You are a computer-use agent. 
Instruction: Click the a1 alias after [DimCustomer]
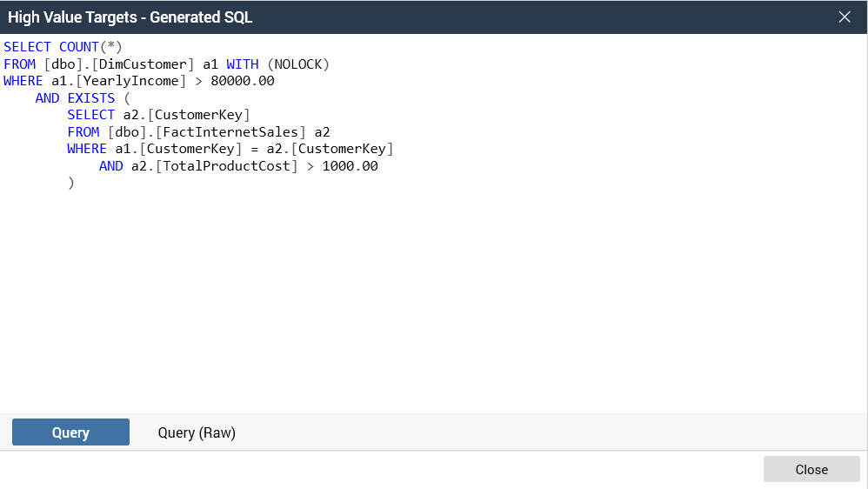(x=210, y=64)
